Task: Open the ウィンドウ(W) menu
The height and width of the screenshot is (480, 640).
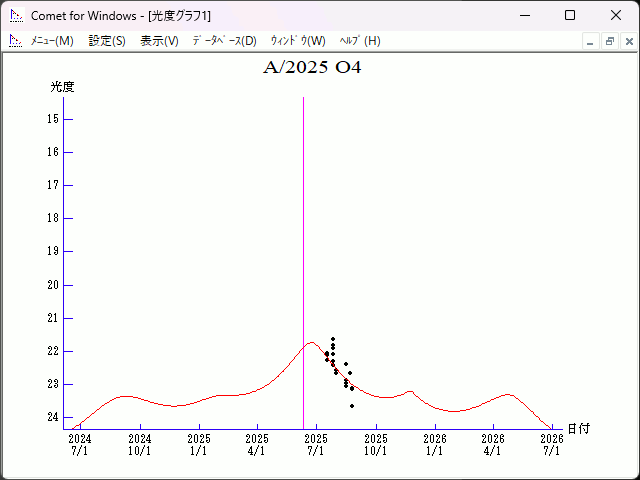Action: 298,41
